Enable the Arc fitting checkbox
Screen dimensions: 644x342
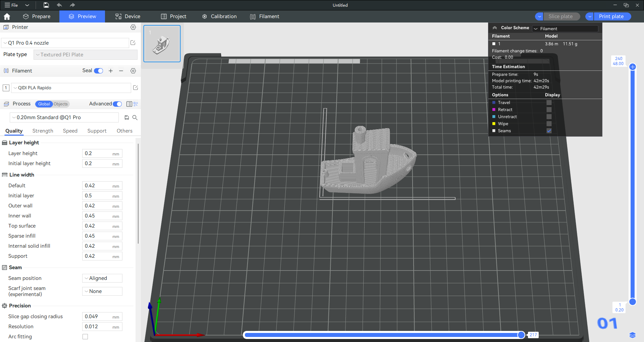point(85,337)
